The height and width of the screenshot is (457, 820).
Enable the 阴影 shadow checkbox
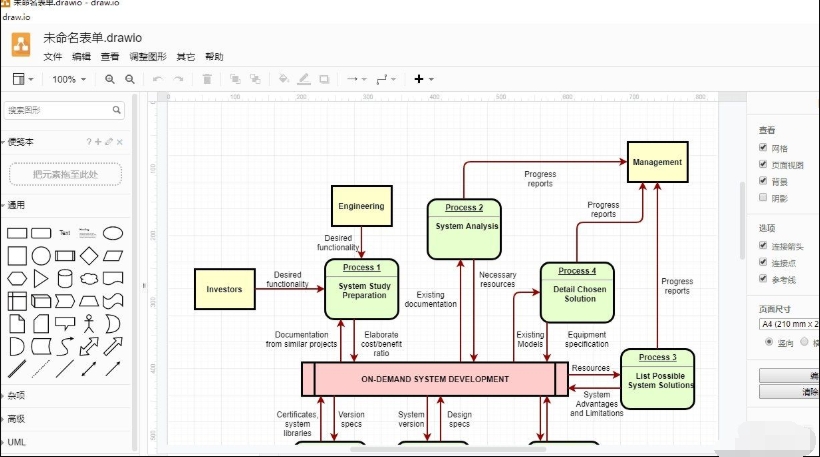tap(764, 197)
